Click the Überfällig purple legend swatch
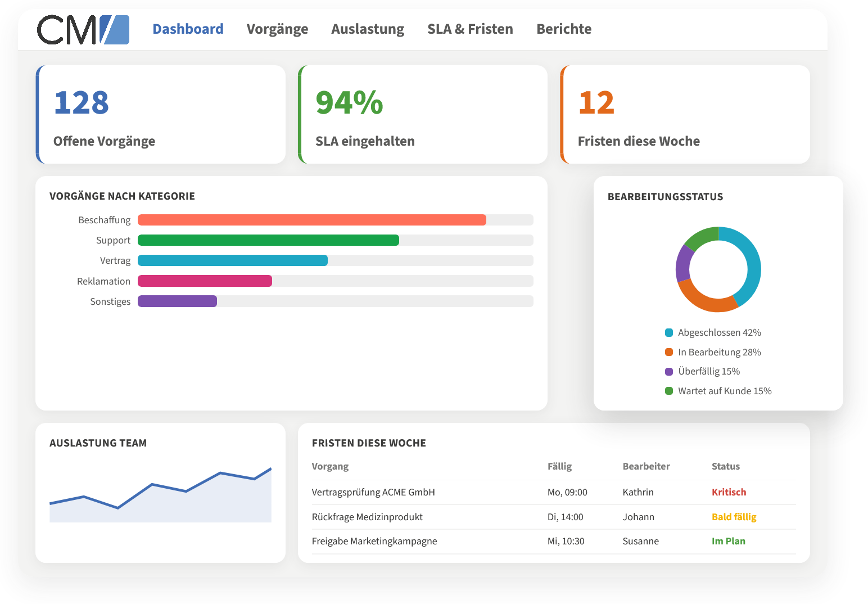 tap(669, 372)
